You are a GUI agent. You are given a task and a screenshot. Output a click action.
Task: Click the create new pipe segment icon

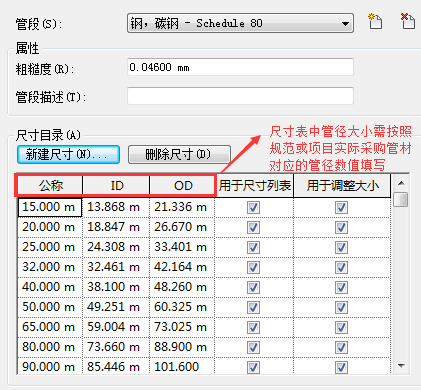(x=375, y=21)
